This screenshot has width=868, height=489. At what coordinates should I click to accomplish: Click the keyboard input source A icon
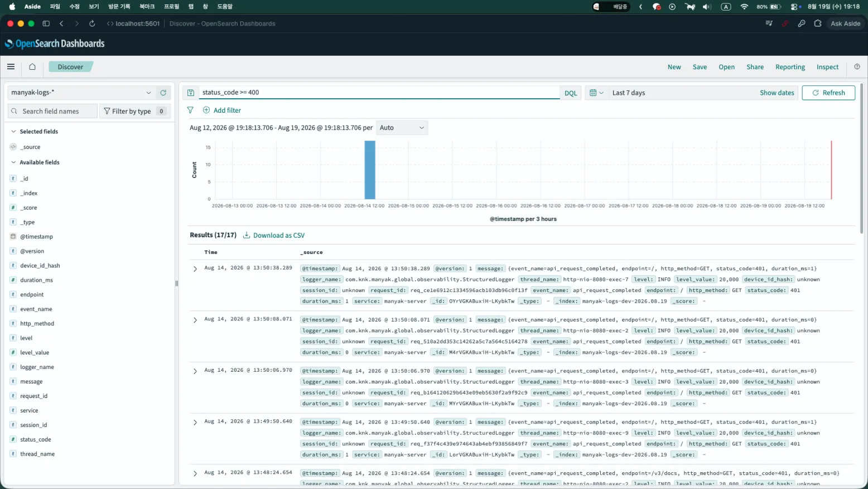[x=726, y=7]
